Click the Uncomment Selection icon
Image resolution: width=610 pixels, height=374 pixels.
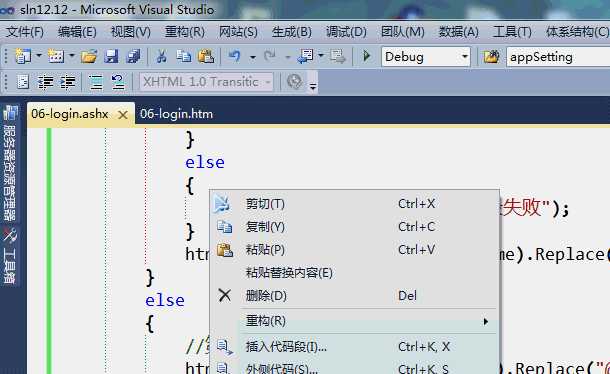point(118,82)
